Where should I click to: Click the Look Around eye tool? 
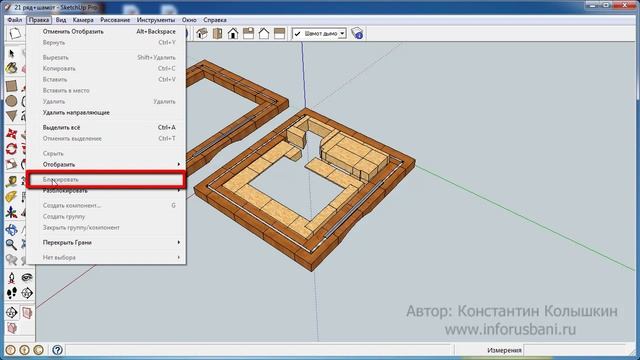[x=27, y=278]
